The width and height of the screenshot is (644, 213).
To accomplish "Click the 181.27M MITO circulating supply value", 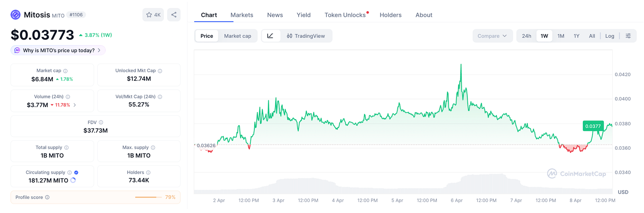I will (48, 180).
